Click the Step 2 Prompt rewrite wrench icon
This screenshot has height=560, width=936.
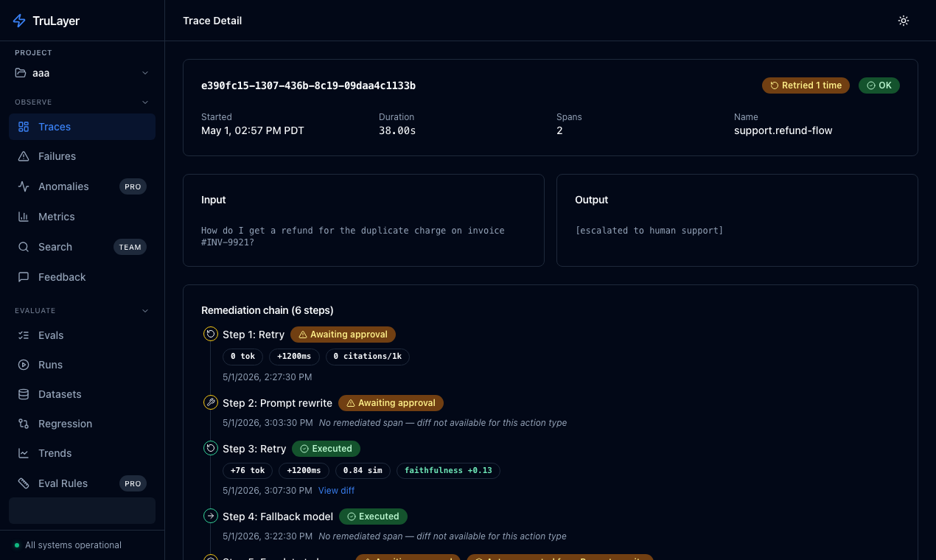pyautogui.click(x=211, y=403)
